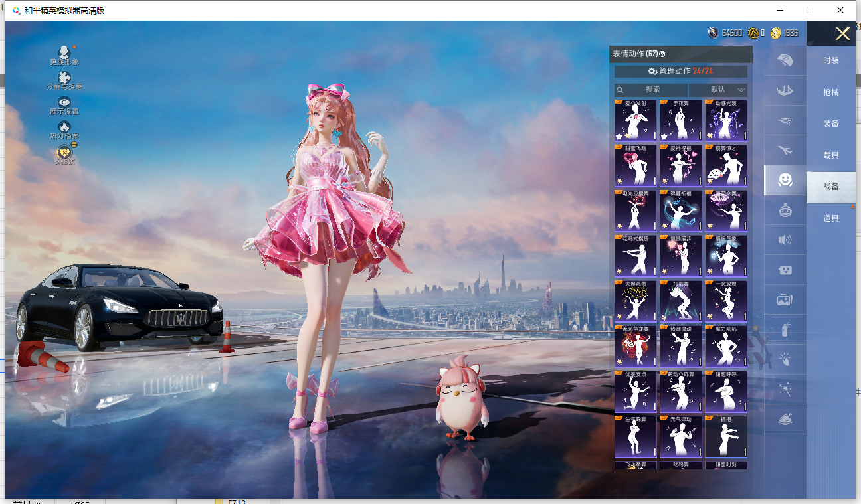861x504 pixels.
Task: Select the drone category icon
Action: point(785,121)
